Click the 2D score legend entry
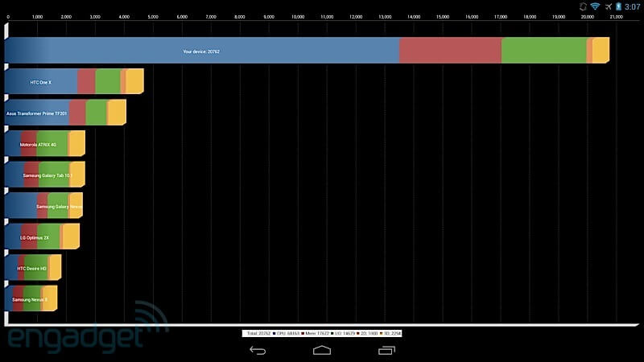Screen dimensions: 644x362 (x=368, y=333)
